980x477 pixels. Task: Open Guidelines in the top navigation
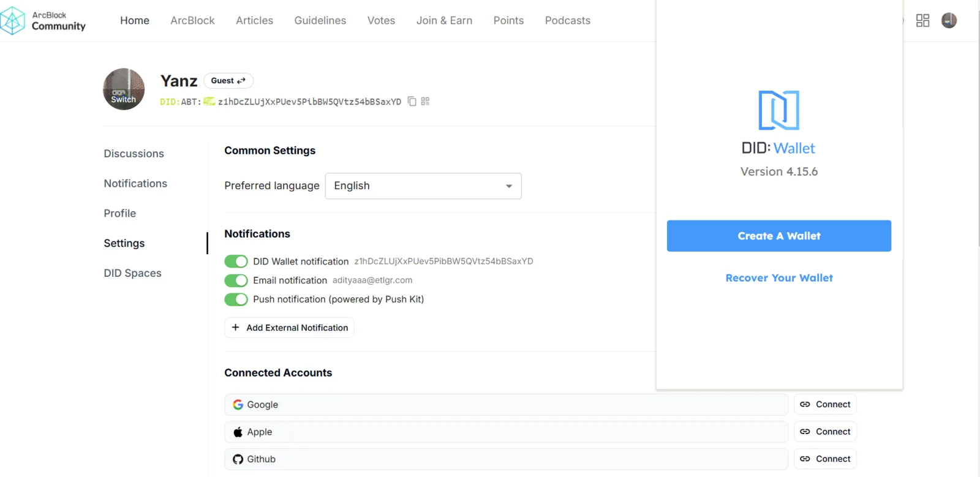coord(320,21)
